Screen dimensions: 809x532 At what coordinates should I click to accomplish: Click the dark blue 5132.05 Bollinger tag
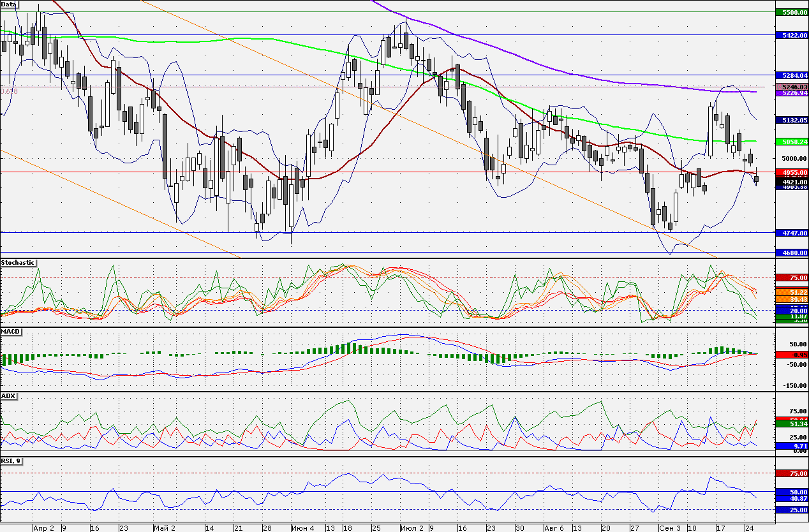(790, 120)
